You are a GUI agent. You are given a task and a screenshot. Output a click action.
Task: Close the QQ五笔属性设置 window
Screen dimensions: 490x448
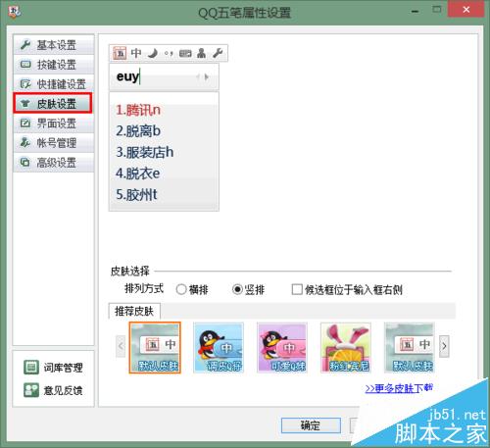[x=466, y=10]
